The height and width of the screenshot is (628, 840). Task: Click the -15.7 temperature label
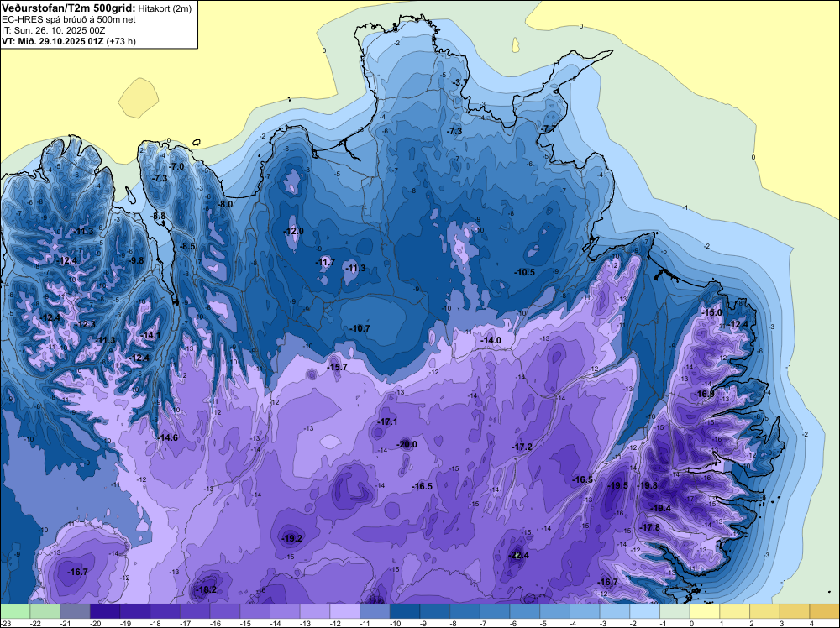pyautogui.click(x=337, y=367)
